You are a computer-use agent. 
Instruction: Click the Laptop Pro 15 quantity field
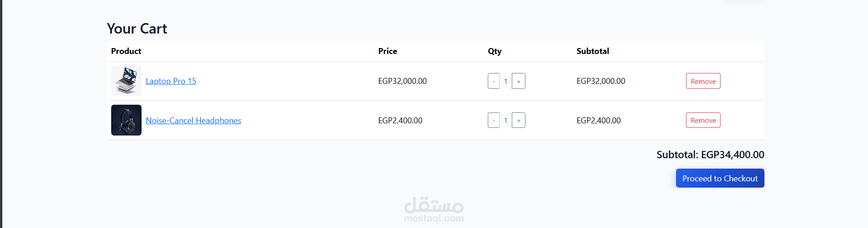(506, 81)
